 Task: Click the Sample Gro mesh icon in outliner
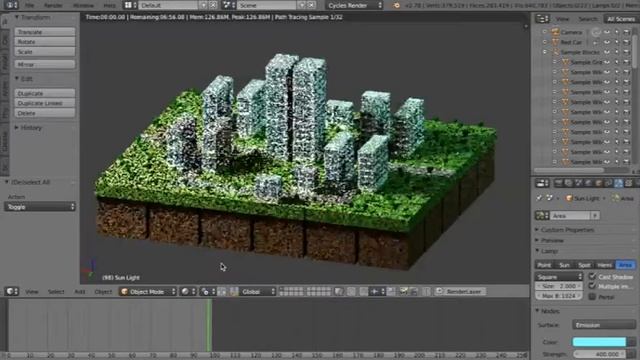point(565,62)
